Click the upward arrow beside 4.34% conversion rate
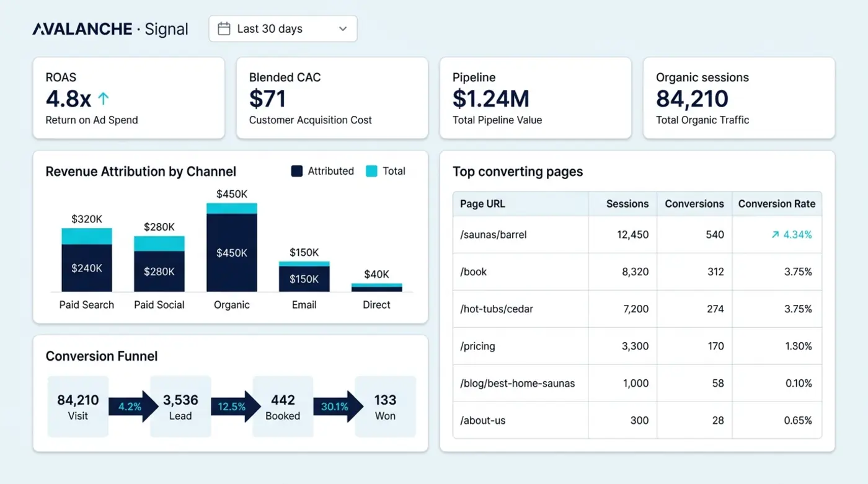The width and height of the screenshot is (868, 484). [x=774, y=235]
